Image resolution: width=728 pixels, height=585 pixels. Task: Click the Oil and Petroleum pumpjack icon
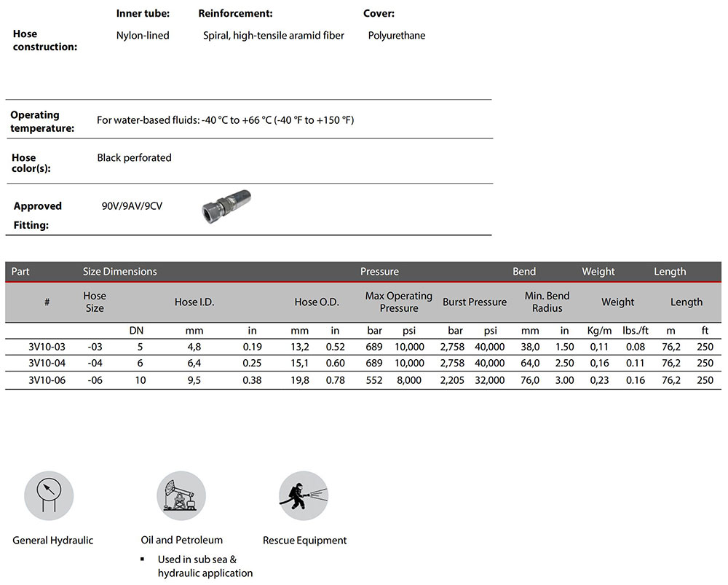click(x=181, y=495)
